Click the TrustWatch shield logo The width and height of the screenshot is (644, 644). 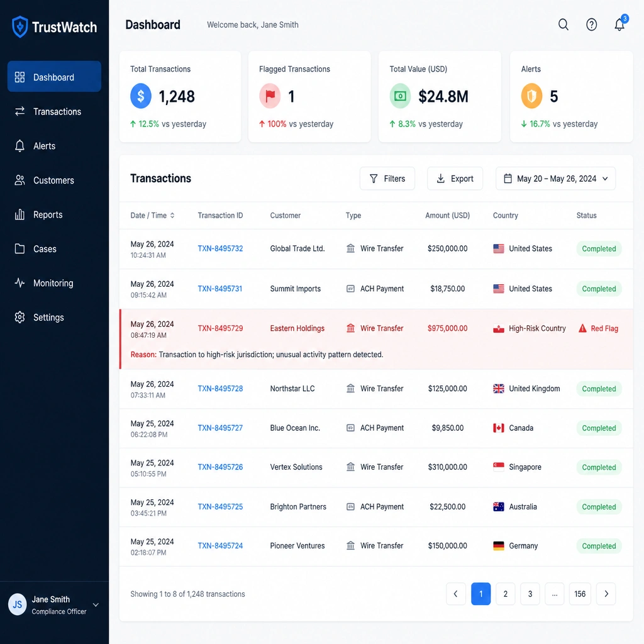click(x=19, y=26)
